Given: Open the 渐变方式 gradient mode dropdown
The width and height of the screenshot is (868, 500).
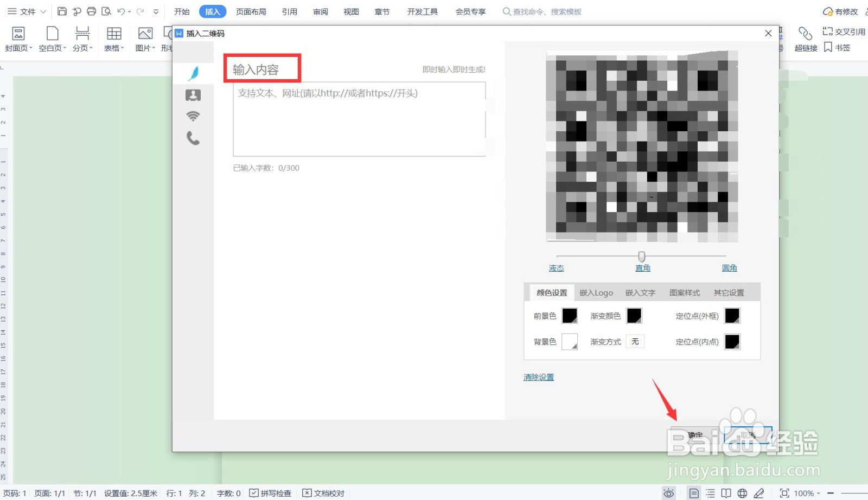Looking at the screenshot, I should (635, 342).
